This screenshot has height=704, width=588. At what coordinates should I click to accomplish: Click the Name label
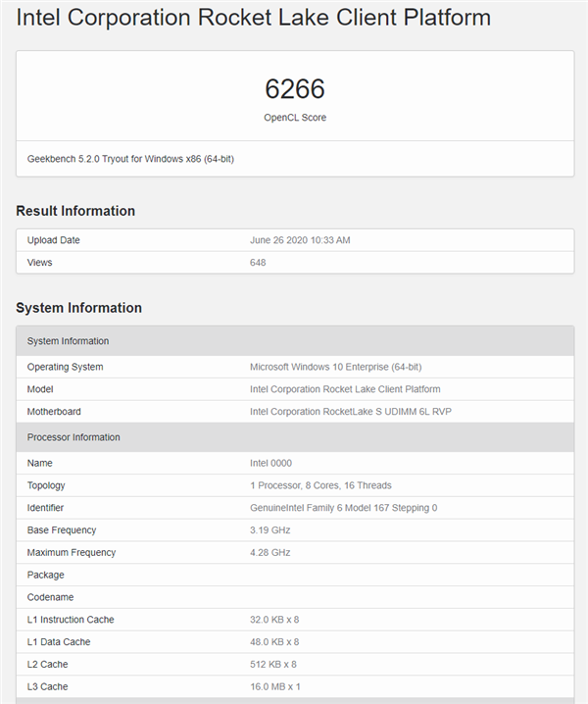pos(39,464)
